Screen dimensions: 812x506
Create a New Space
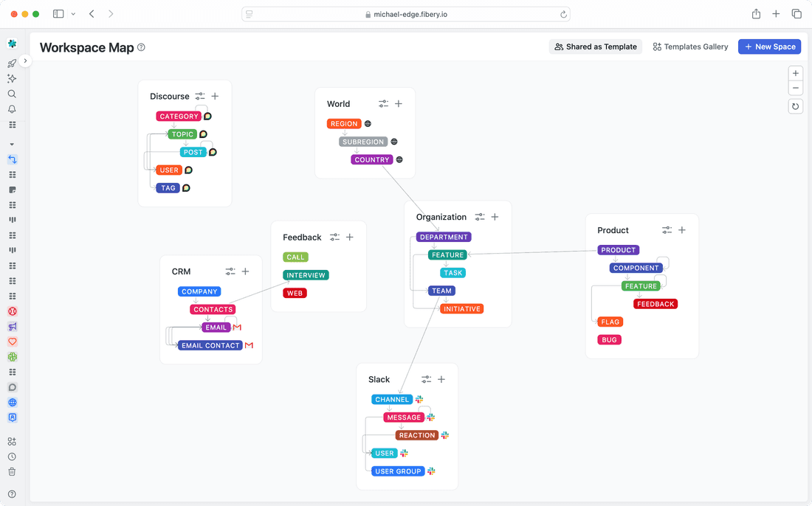(769, 46)
